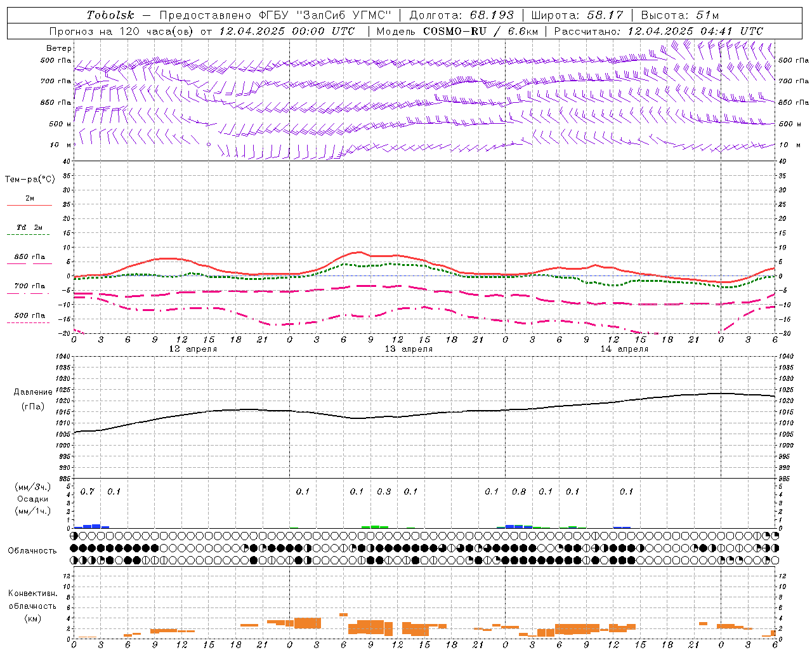Click the 0.7 precipitation amount

click(88, 492)
